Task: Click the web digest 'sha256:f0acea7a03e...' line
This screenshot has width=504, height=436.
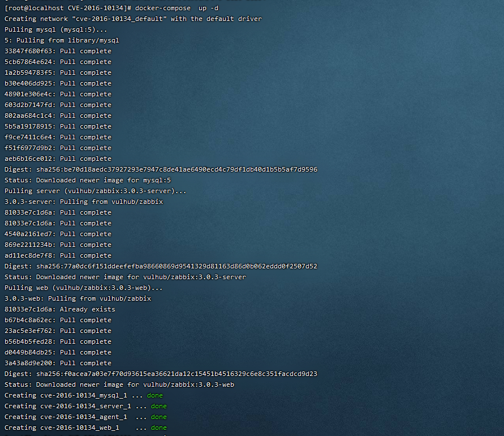Action: point(161,374)
